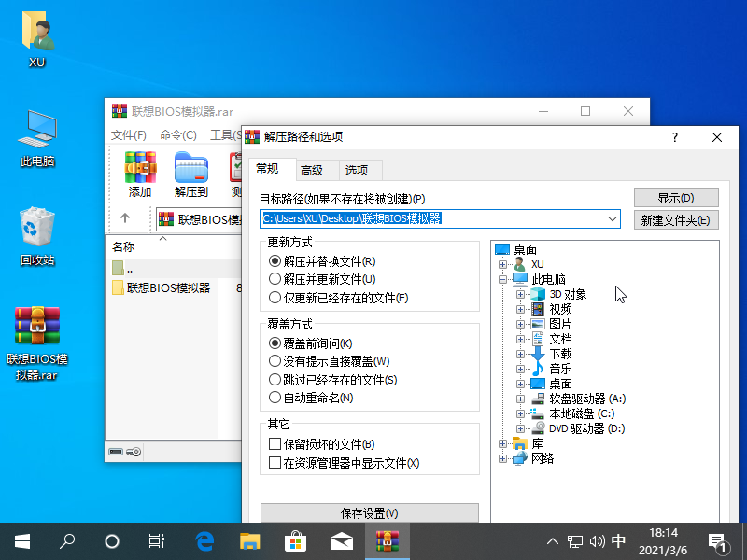The image size is (747, 560).
Task: Switch to the 高级 tab
Action: [312, 170]
